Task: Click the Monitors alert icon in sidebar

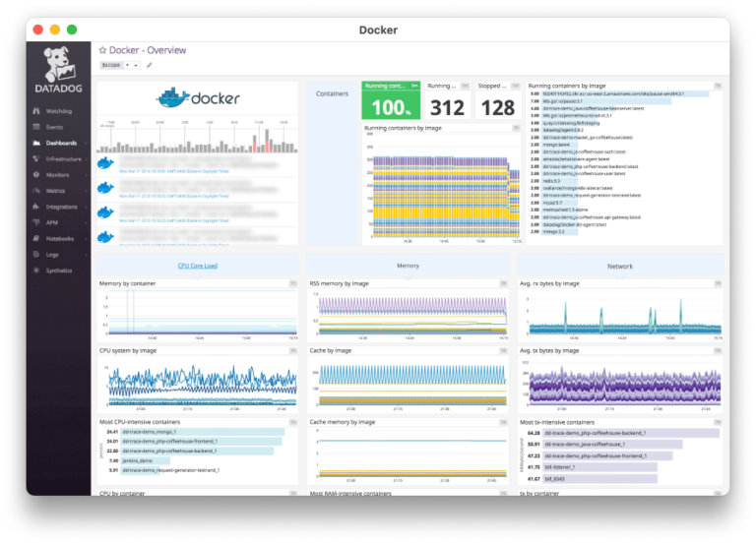Action: [36, 174]
